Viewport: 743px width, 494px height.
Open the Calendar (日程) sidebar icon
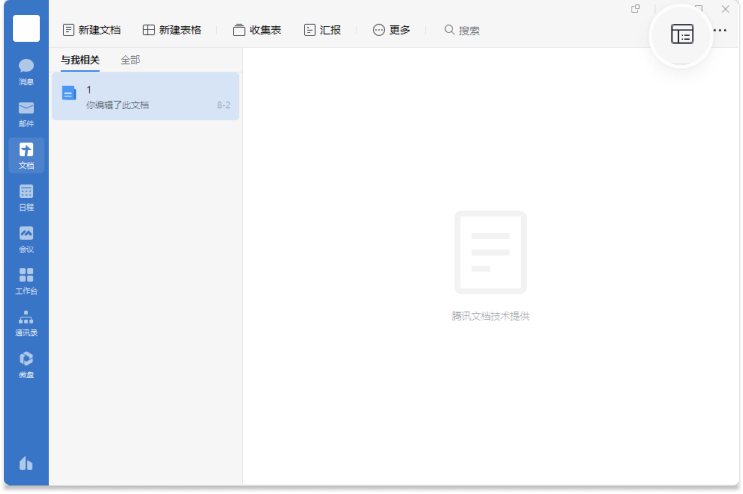click(26, 197)
